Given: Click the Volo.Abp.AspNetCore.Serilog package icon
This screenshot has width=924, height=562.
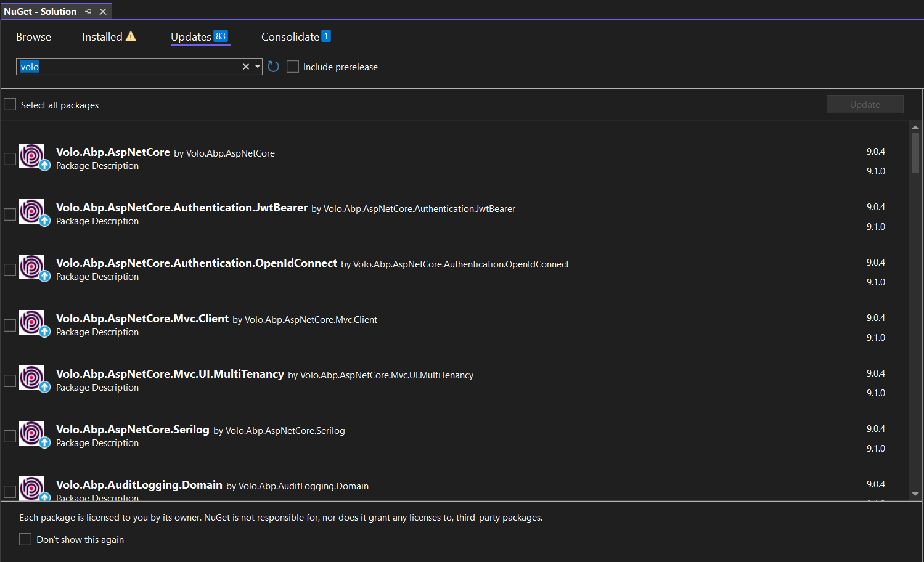Looking at the screenshot, I should pos(31,433).
